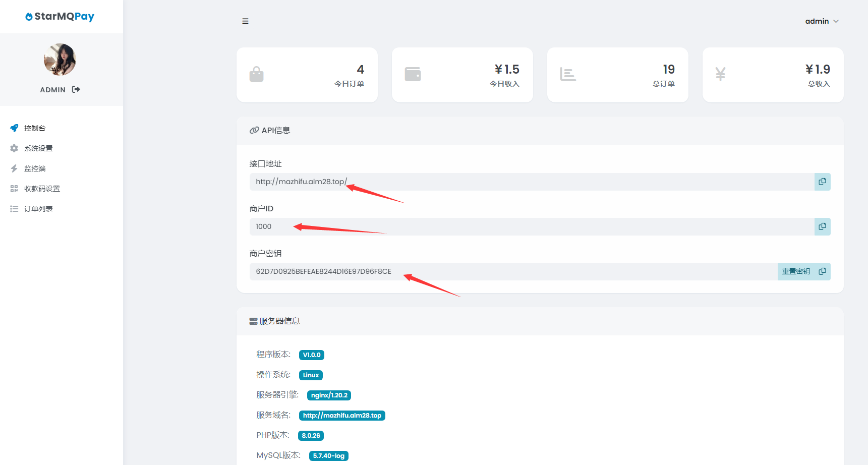Click the StarMQPay logo
The width and height of the screenshot is (868, 465).
(60, 17)
